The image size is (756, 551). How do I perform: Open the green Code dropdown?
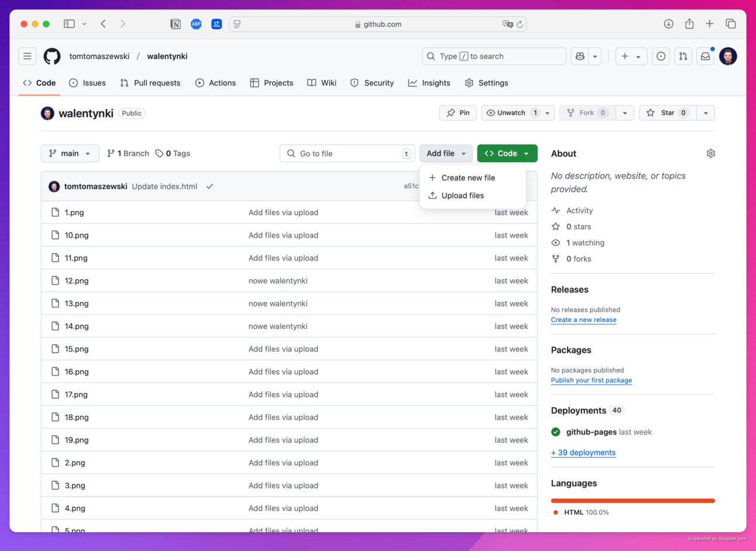[507, 153]
